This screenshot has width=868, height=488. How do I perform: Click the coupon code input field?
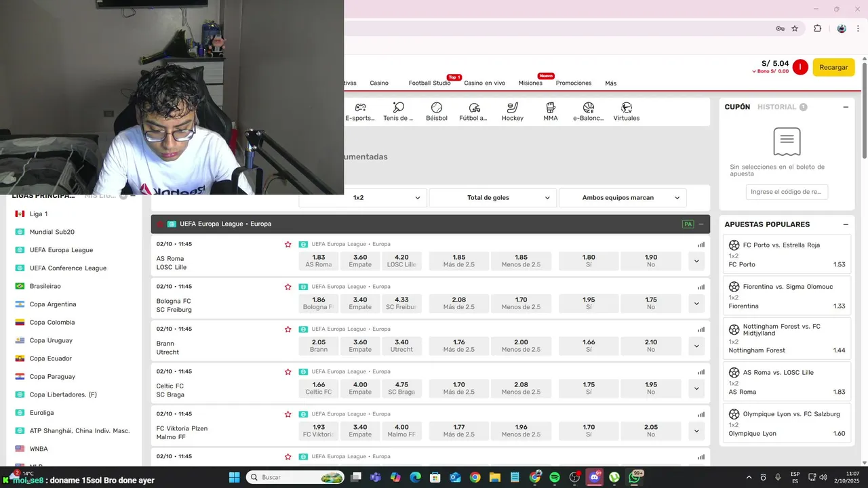click(x=787, y=192)
